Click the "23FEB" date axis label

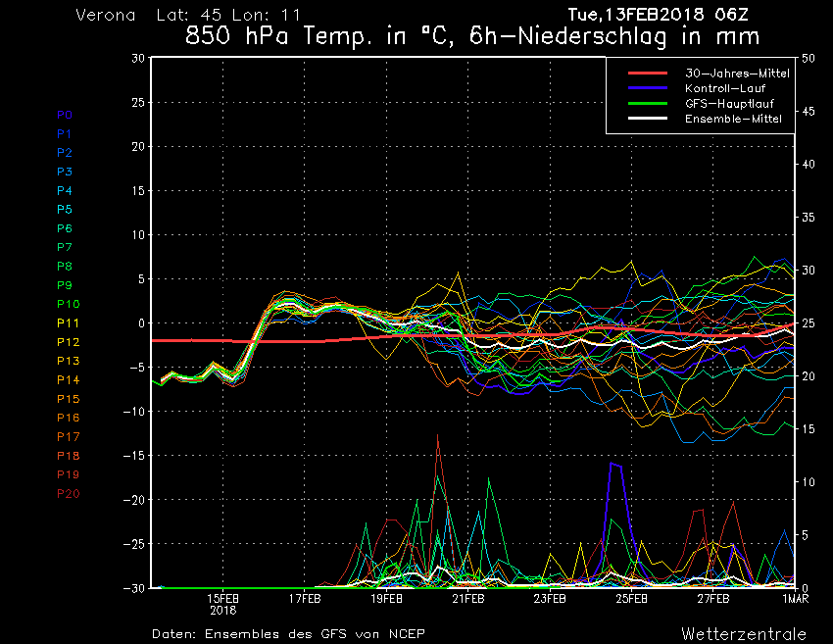tap(550, 599)
